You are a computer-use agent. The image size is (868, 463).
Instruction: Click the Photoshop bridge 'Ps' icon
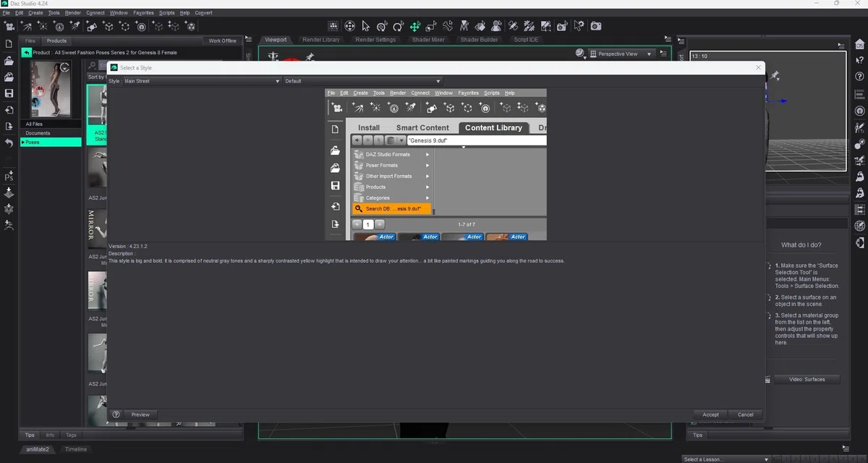click(x=9, y=177)
